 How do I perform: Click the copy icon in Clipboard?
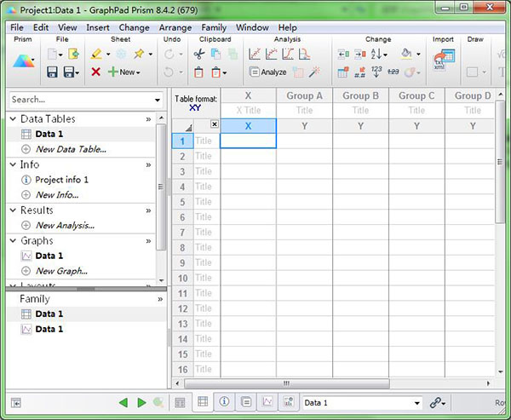tap(215, 54)
